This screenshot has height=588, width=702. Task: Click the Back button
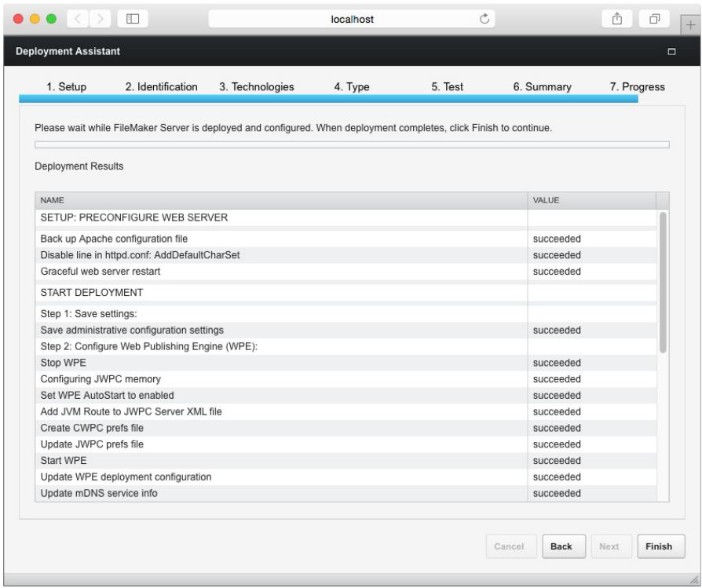[x=564, y=546]
